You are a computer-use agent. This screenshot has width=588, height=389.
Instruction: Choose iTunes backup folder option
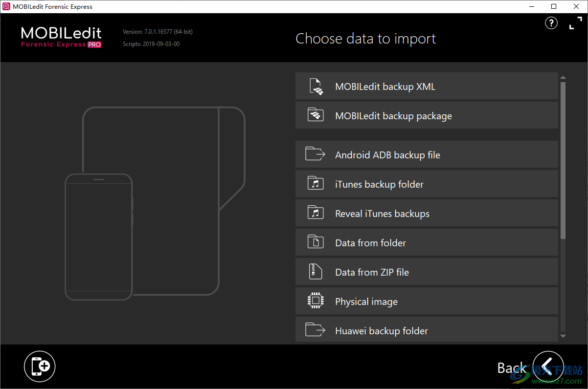427,184
